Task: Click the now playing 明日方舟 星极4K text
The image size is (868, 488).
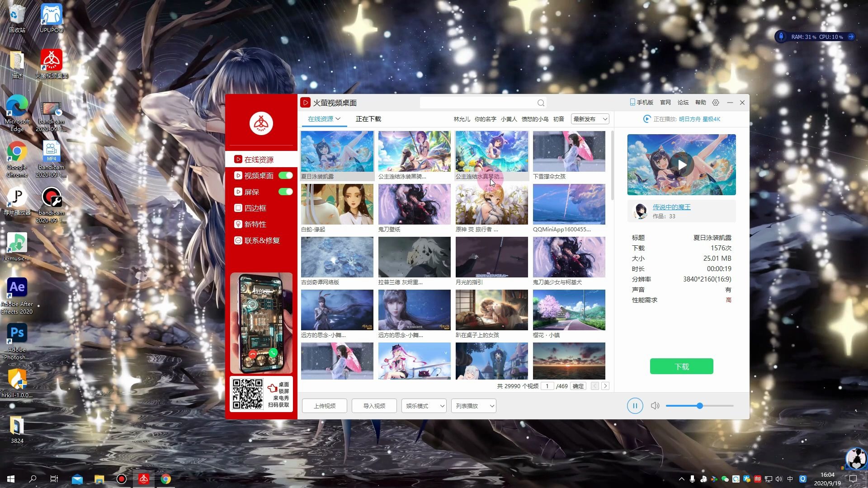Action: tap(699, 119)
